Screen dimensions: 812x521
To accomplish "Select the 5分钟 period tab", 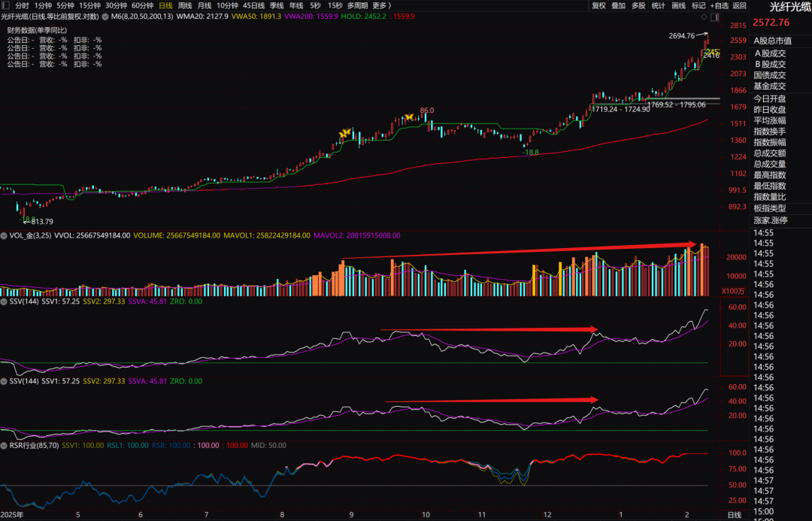I will 65,5.
